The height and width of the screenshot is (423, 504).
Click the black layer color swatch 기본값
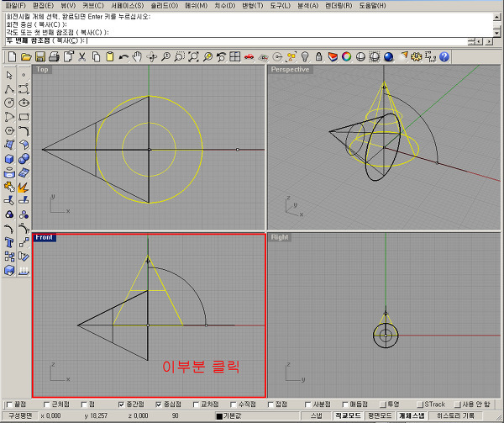[219, 416]
